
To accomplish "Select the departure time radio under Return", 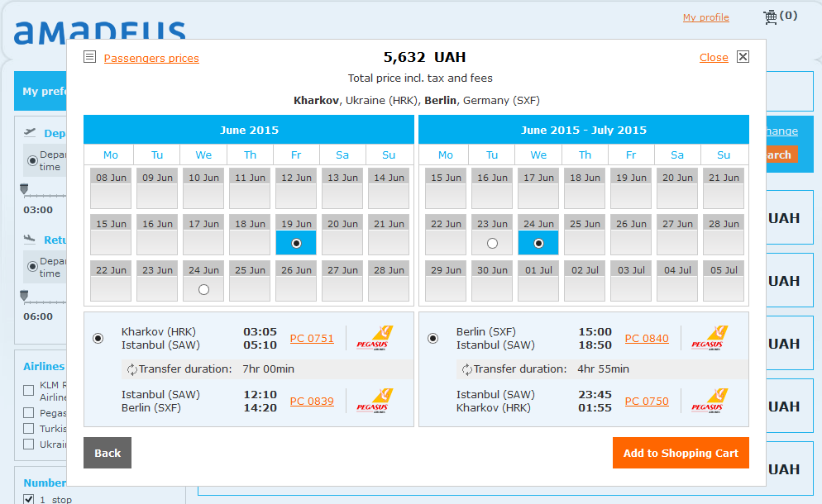I will pyautogui.click(x=32, y=267).
